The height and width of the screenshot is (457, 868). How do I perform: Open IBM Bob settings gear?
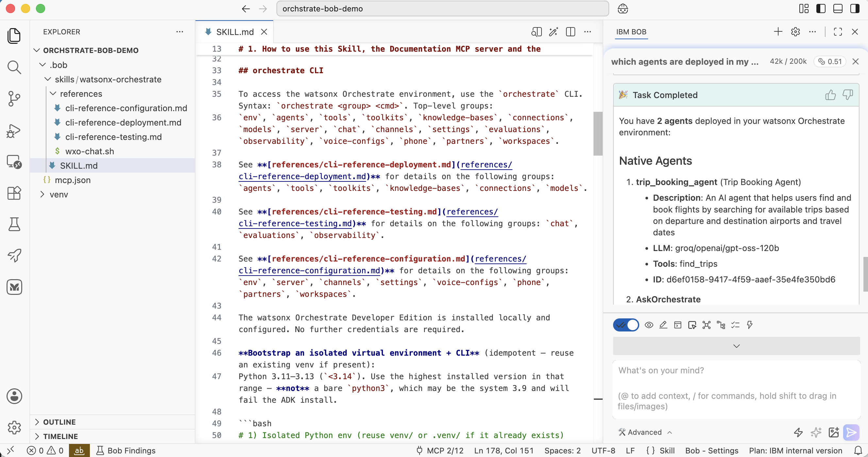[x=795, y=32]
